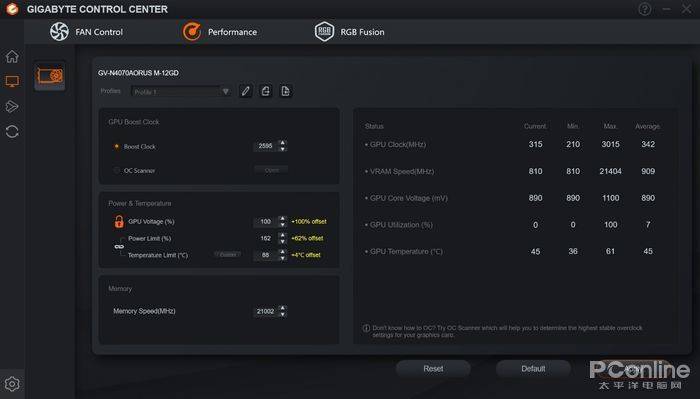The height and width of the screenshot is (399, 700).
Task: Select the monitor icon in the sidebar
Action: (x=12, y=81)
